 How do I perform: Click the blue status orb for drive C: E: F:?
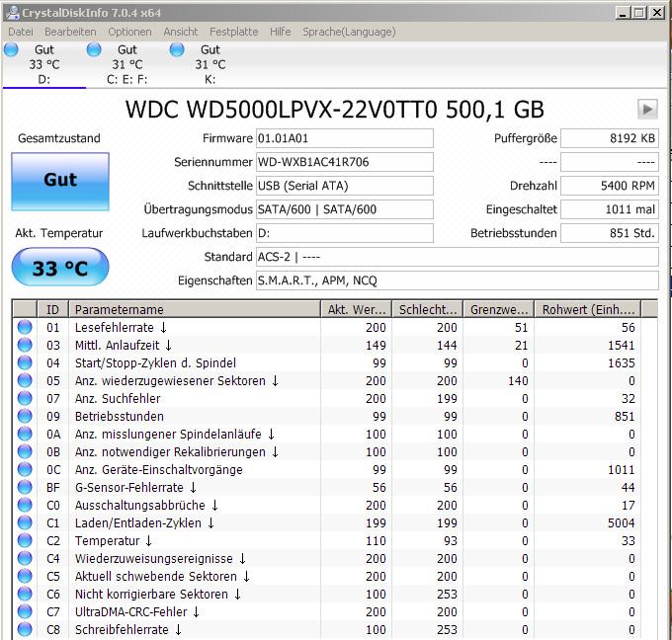(94, 49)
